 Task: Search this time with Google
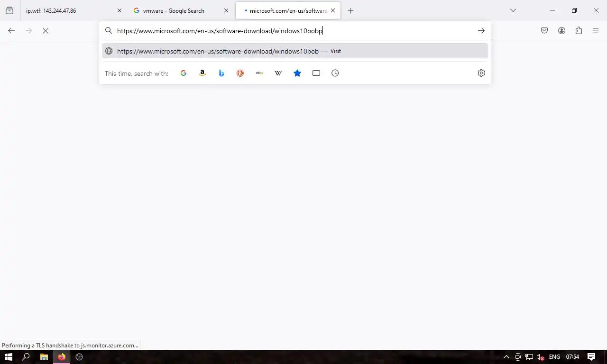184,73
